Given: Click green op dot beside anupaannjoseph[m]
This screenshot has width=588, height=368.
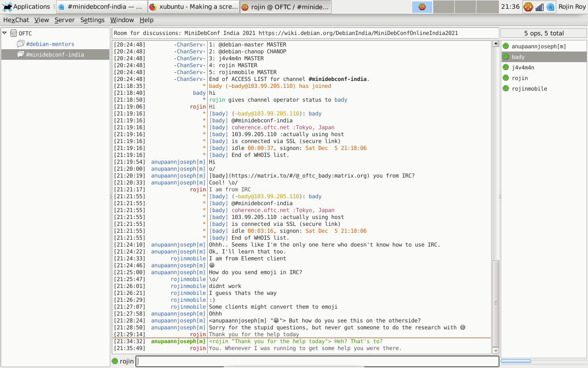Looking at the screenshot, I should pos(506,46).
